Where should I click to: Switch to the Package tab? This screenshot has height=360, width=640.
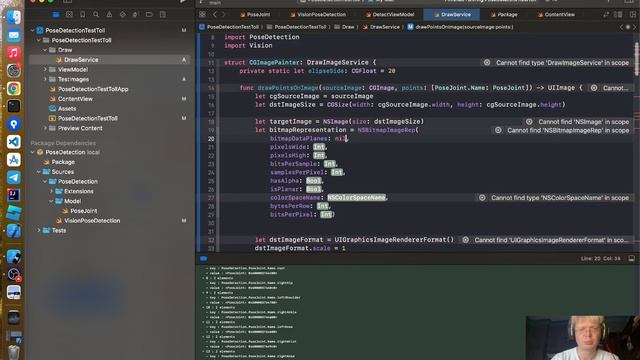[x=504, y=15]
